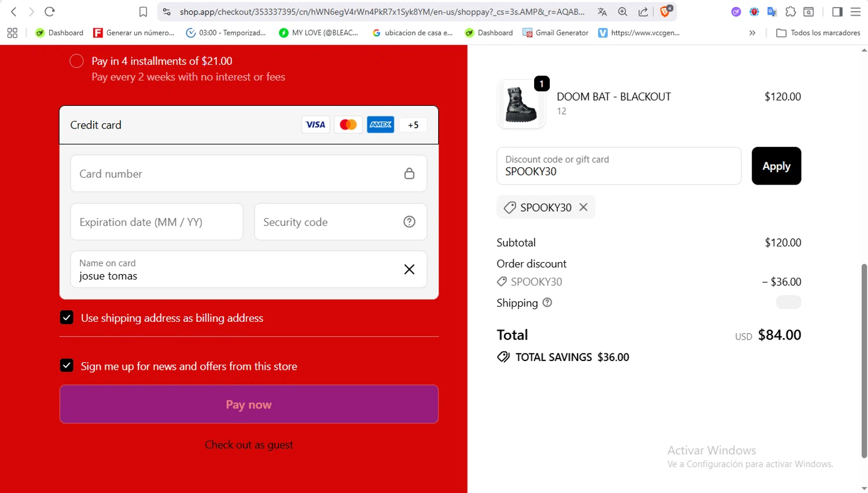Remove the SPOOKY30 discount tag

(583, 207)
